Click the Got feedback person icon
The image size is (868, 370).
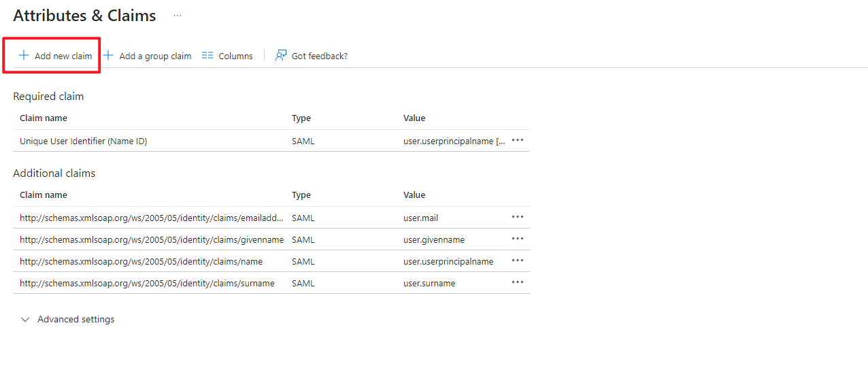(280, 56)
